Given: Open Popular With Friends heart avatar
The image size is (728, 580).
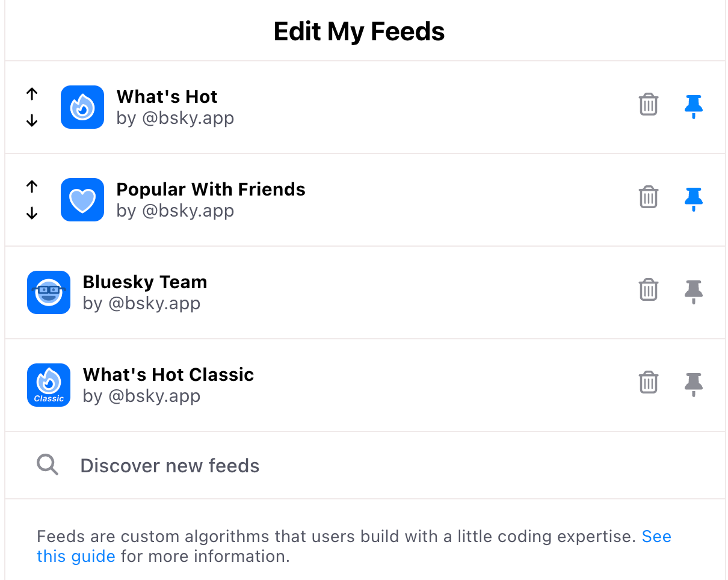Looking at the screenshot, I should point(82,200).
